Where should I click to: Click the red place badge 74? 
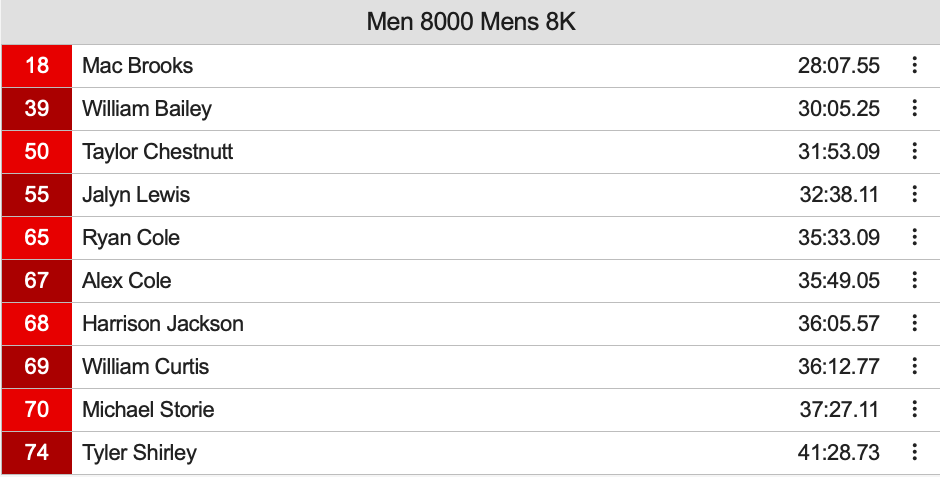click(x=37, y=453)
